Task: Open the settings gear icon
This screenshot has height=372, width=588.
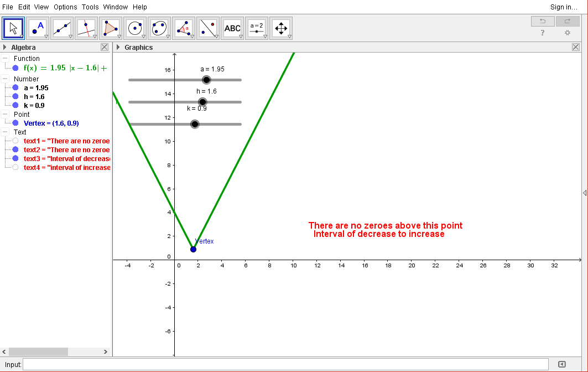Action: click(x=568, y=33)
